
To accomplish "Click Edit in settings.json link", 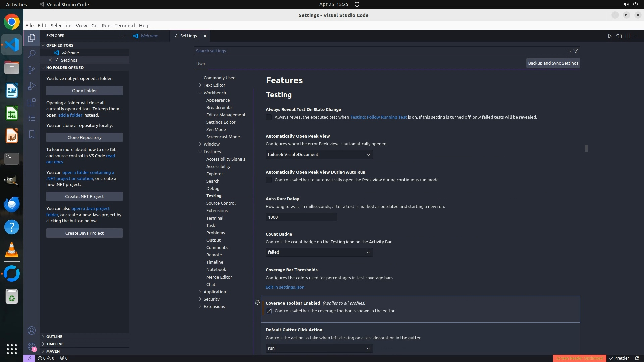I will [x=285, y=287].
